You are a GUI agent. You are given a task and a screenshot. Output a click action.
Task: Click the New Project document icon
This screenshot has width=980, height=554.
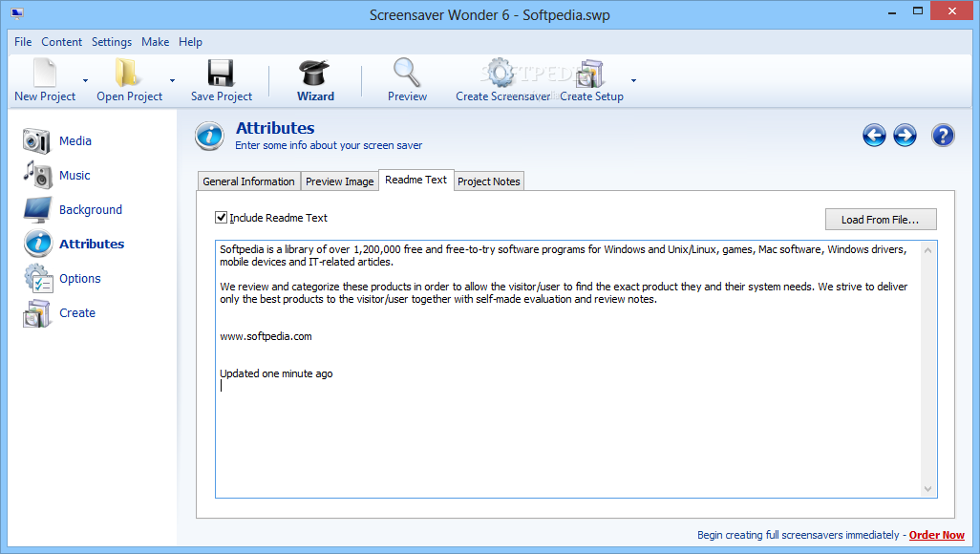point(45,73)
